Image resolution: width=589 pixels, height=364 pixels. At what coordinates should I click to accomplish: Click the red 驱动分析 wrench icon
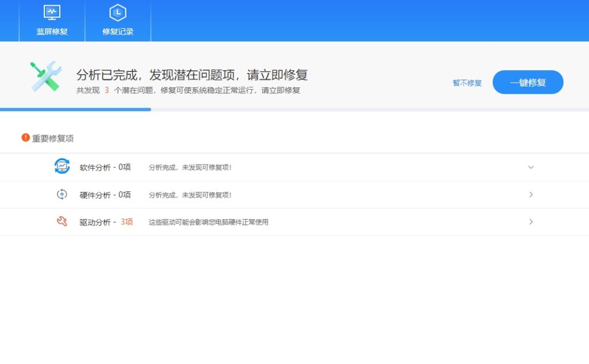pos(62,221)
